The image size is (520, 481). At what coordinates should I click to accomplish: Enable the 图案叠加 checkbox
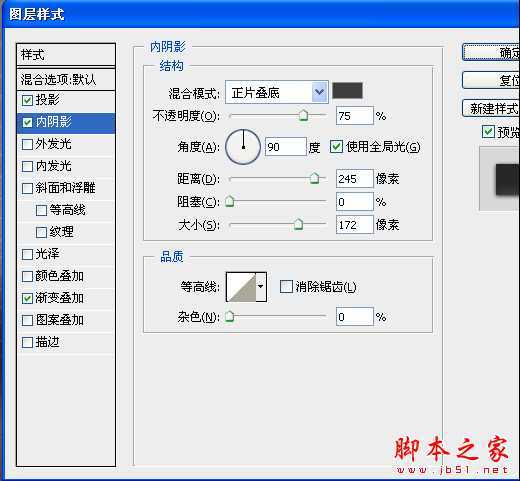click(x=27, y=320)
